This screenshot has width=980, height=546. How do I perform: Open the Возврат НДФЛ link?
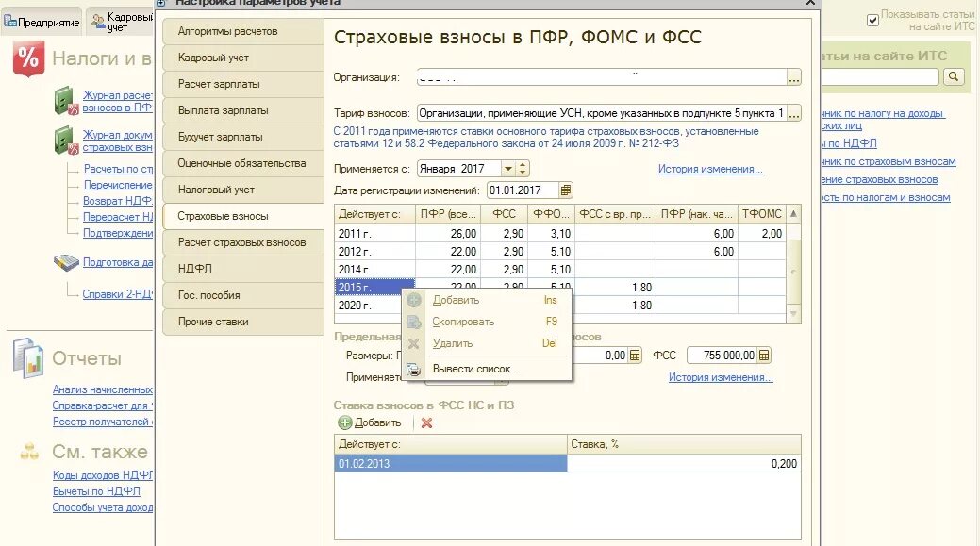pos(118,201)
